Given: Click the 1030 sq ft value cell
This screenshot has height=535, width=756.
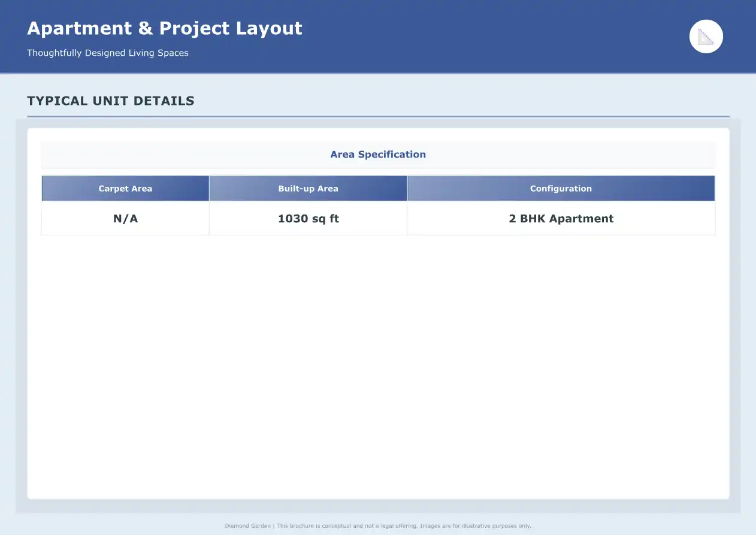Looking at the screenshot, I should [308, 219].
